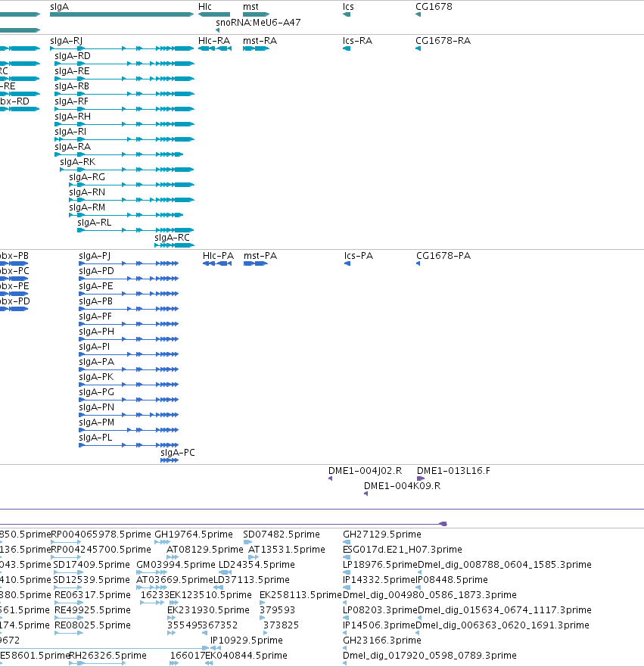Click the slgA-RN transcript label
Image resolution: width=644 pixels, height=667 pixels.
[x=87, y=192]
